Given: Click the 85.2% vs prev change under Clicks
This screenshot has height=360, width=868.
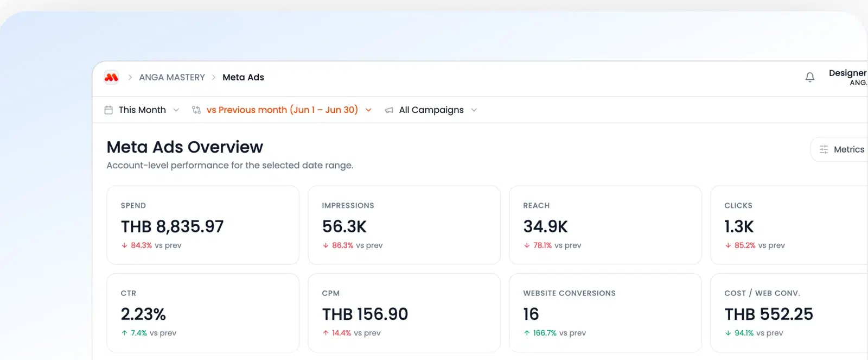Looking at the screenshot, I should (755, 245).
